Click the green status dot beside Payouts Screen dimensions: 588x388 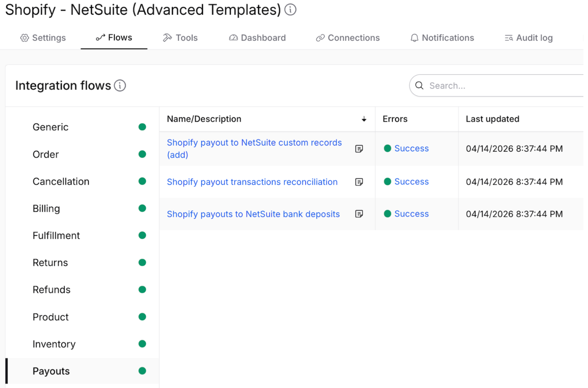(x=142, y=371)
